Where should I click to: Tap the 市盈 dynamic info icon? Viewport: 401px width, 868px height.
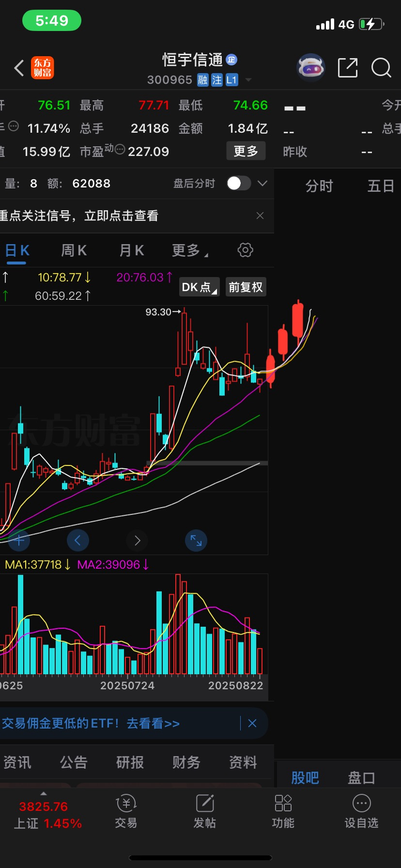point(120,149)
